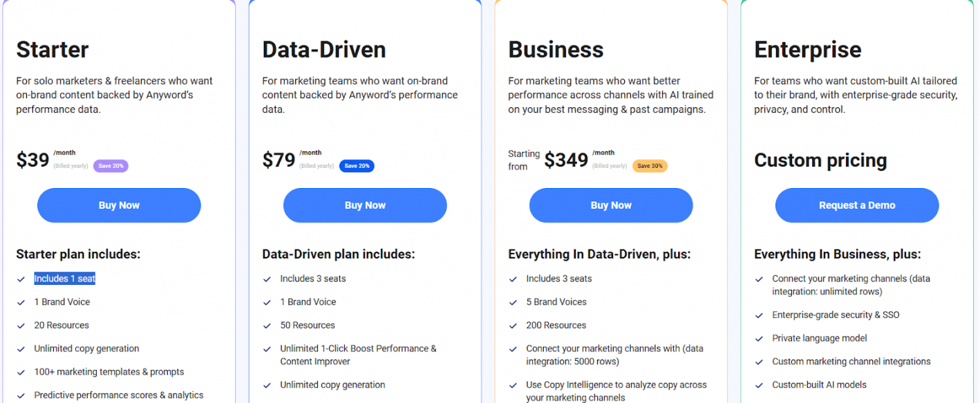Viewport: 980px width, 403px height.
Task: Click Buy Now under the Starter plan
Action: 119,205
